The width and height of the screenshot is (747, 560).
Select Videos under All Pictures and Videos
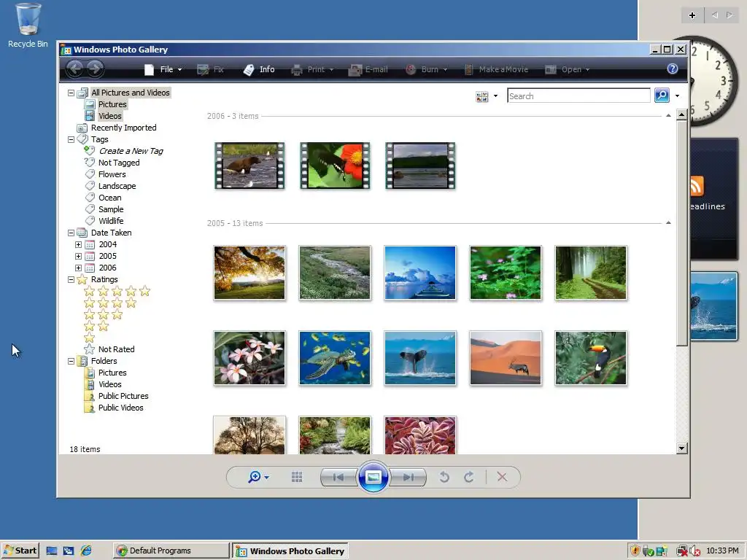pos(110,116)
